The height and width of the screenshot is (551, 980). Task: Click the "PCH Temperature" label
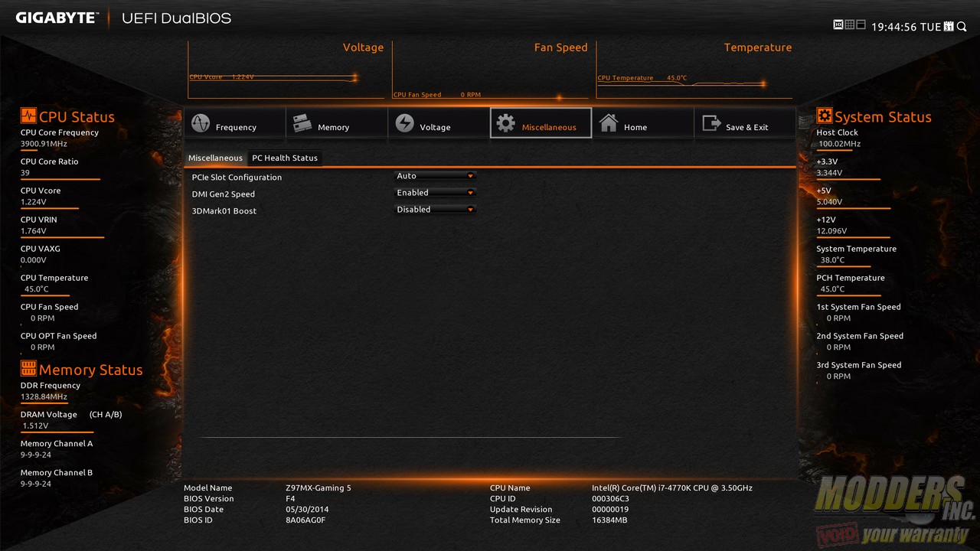(851, 278)
